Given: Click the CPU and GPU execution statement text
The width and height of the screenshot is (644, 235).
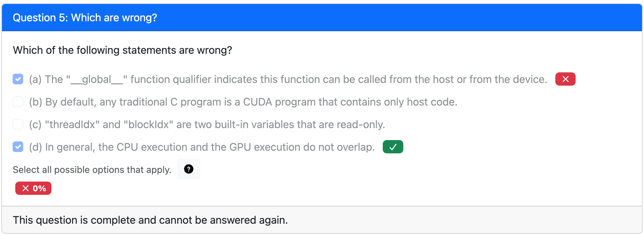Looking at the screenshot, I should 202,147.
